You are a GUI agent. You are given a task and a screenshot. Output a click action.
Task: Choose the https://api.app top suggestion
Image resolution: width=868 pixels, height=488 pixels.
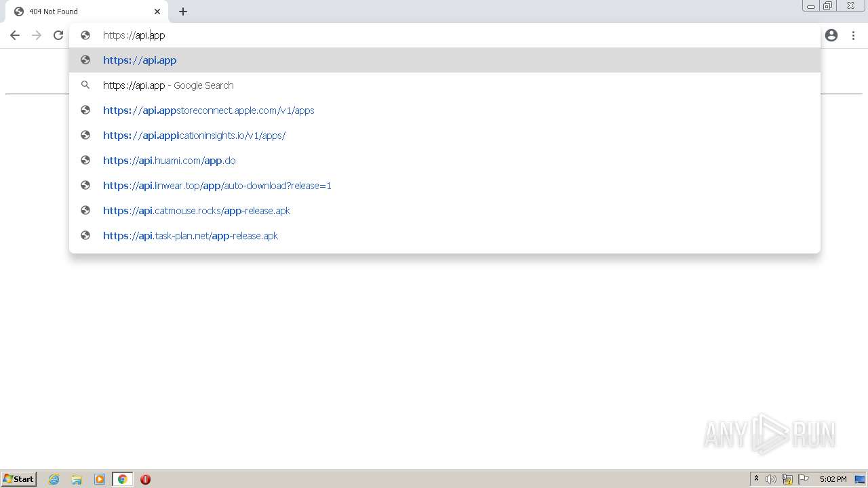coord(445,60)
